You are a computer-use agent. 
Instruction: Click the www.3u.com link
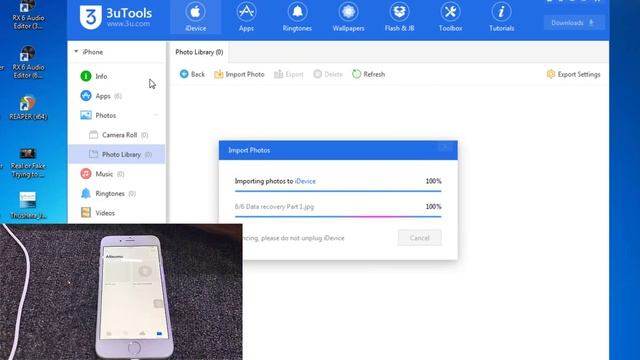[129, 24]
